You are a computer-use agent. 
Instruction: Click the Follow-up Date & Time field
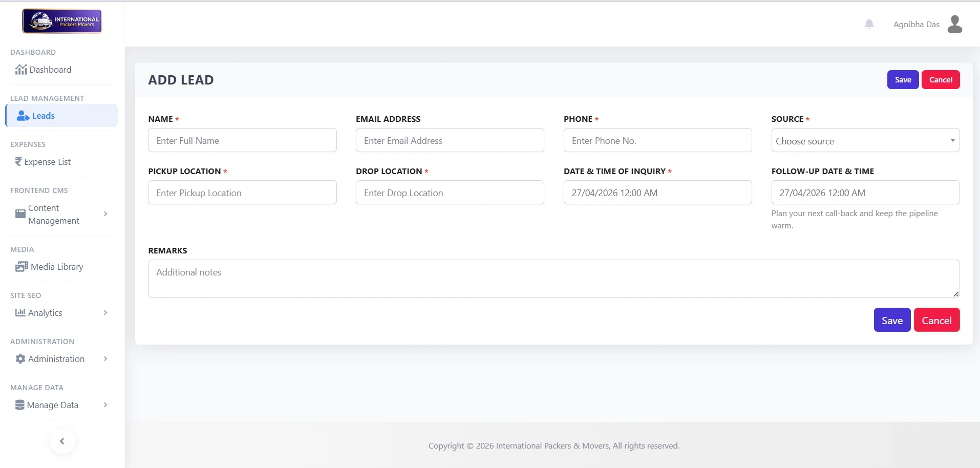(x=865, y=193)
